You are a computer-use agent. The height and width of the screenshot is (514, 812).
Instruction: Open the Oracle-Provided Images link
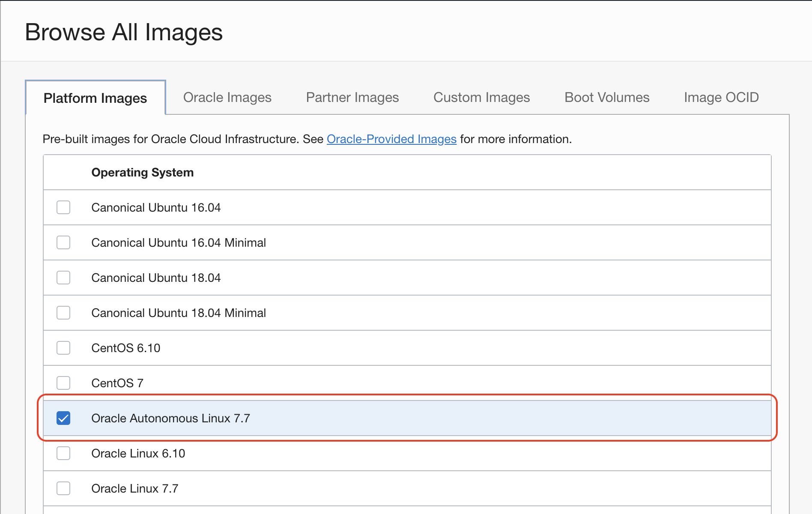(x=391, y=139)
